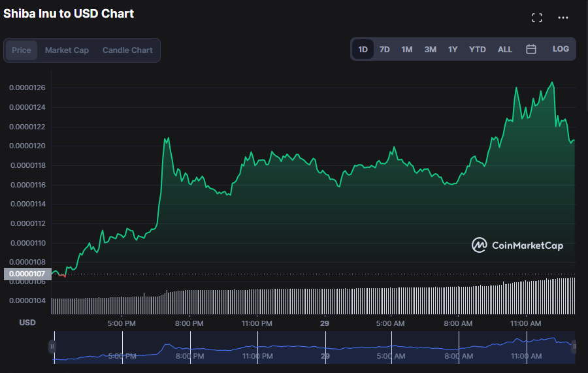588x373 pixels.
Task: Click the 0.0000104 y-axis label
Action: point(27,300)
